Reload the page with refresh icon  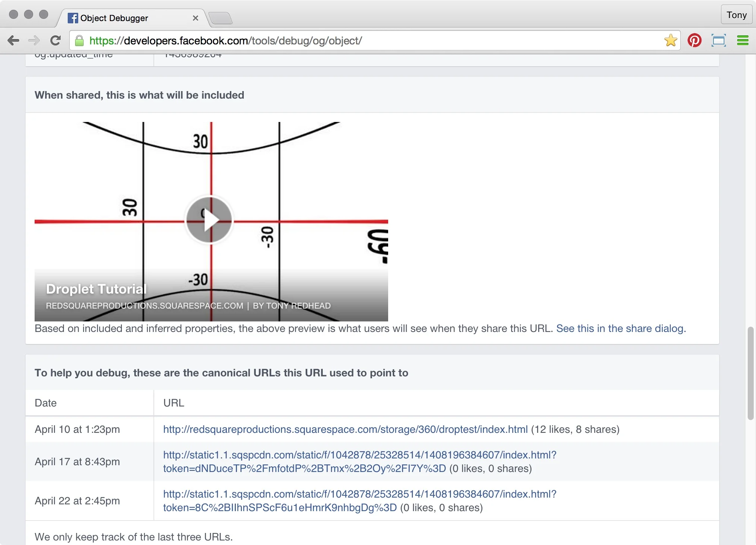(56, 41)
